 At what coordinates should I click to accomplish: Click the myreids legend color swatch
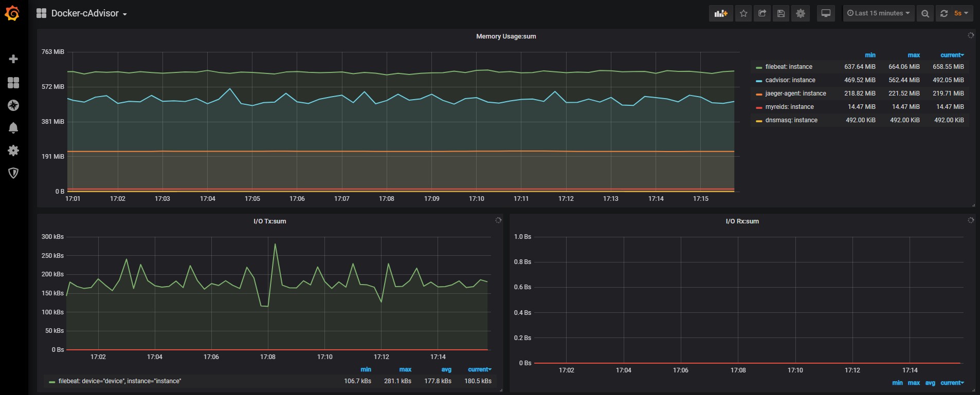click(759, 107)
